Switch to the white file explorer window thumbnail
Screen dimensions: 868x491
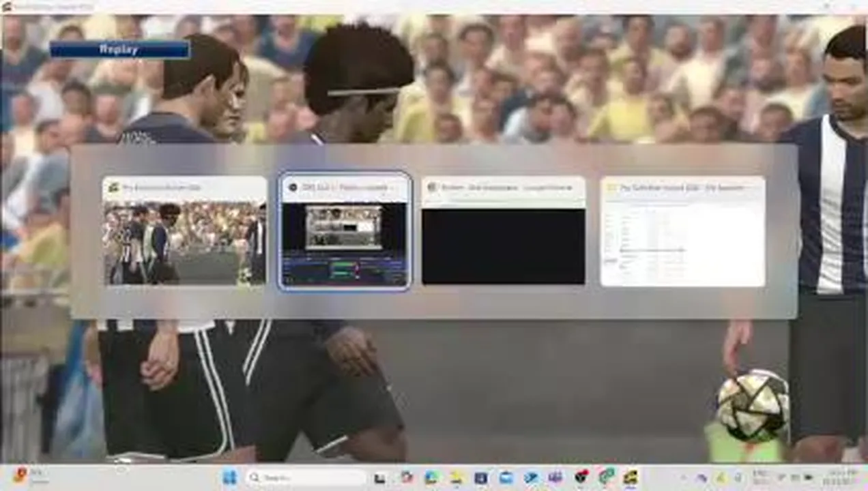(682, 230)
